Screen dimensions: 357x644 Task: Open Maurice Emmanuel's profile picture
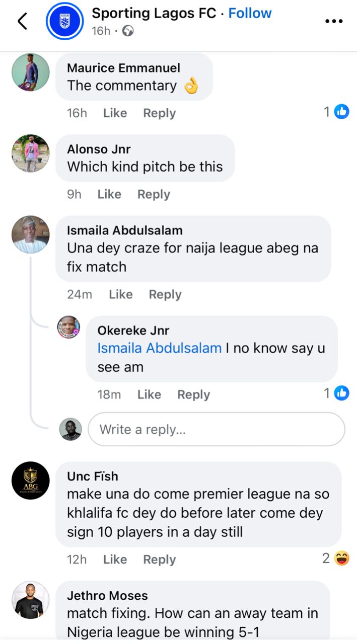click(x=31, y=72)
